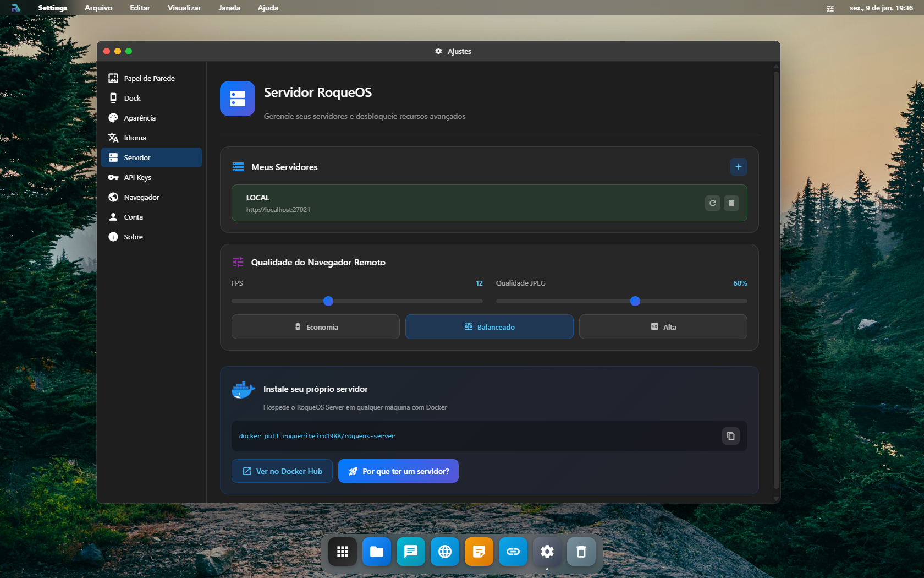Click the date and time in menu bar
The height and width of the screenshot is (578, 924).
tap(881, 8)
